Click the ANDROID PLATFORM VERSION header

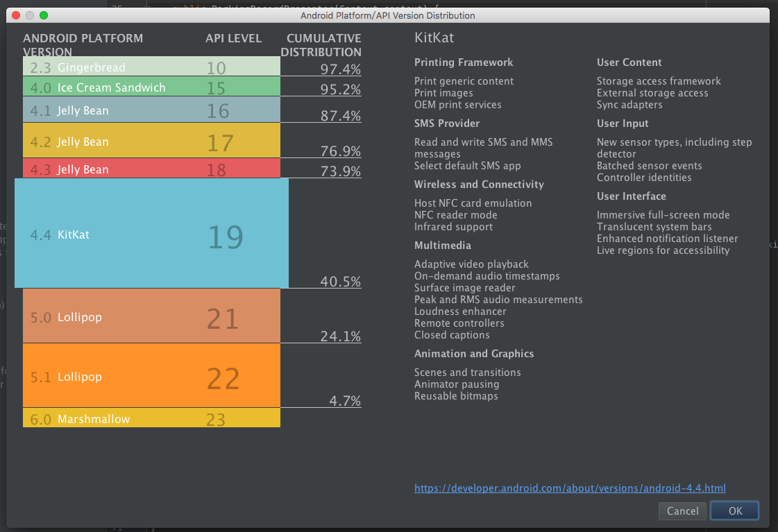click(x=83, y=44)
